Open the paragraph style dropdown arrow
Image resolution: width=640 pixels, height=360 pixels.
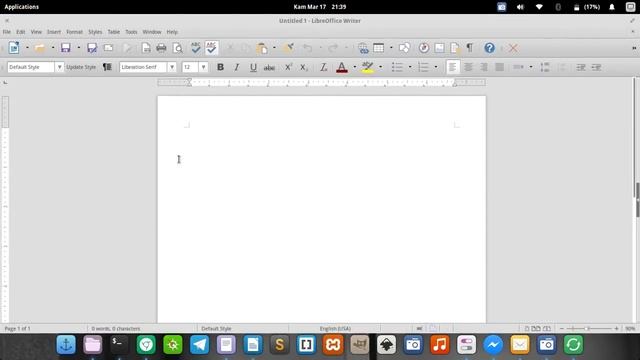[59, 67]
